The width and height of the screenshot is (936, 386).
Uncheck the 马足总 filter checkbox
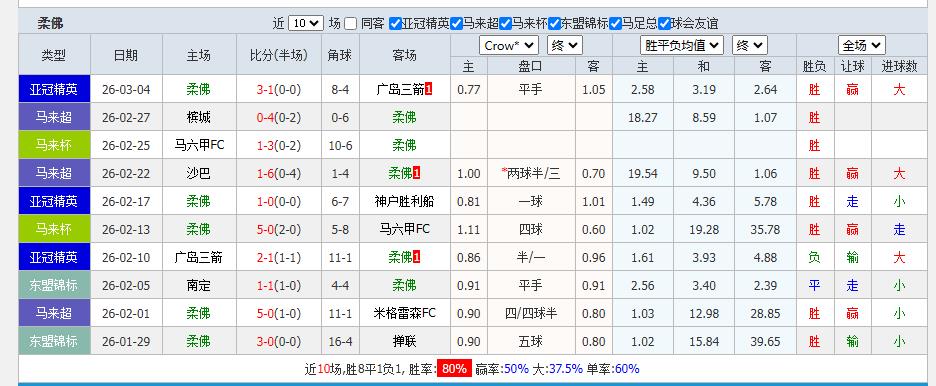615,23
